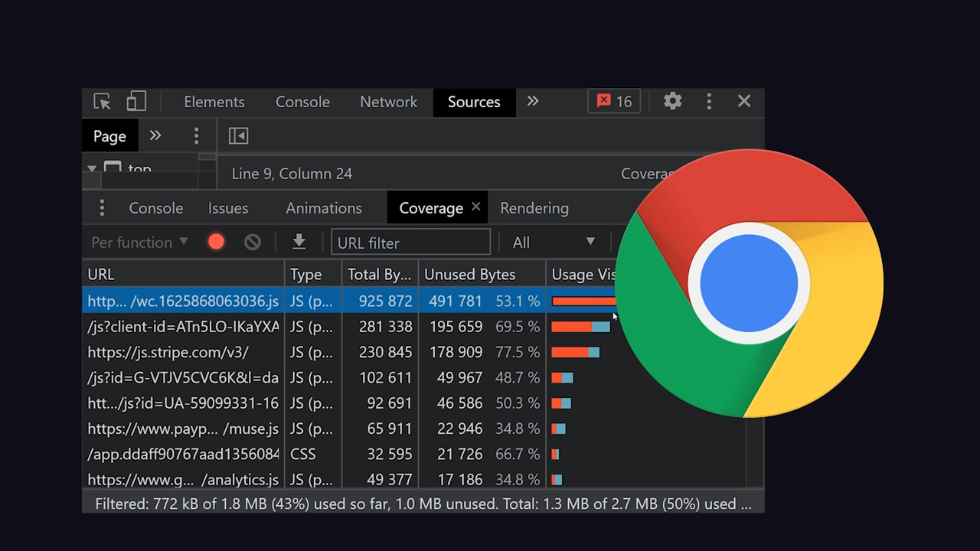This screenshot has width=980, height=551.
Task: Open the All type filter dropdown
Action: pos(554,243)
